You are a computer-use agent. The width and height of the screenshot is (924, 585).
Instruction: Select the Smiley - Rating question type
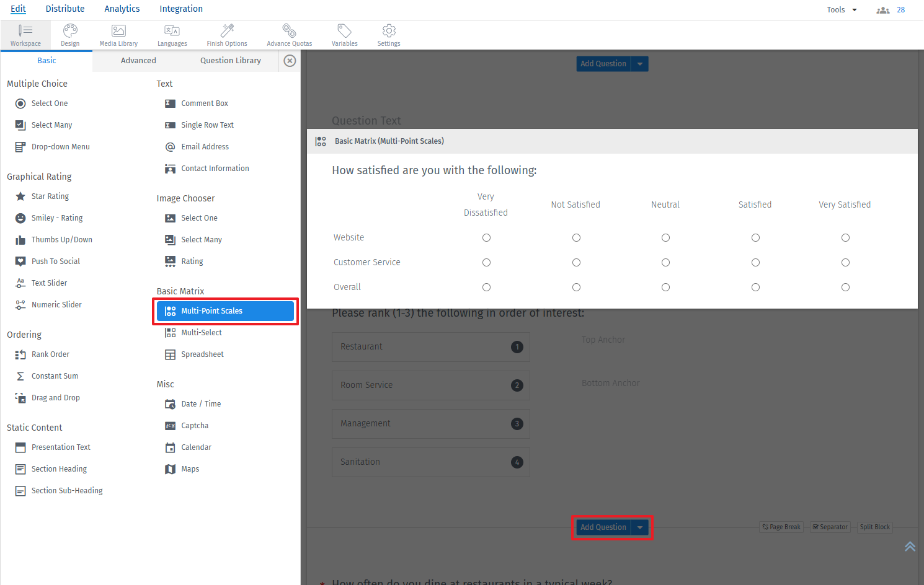coord(55,218)
